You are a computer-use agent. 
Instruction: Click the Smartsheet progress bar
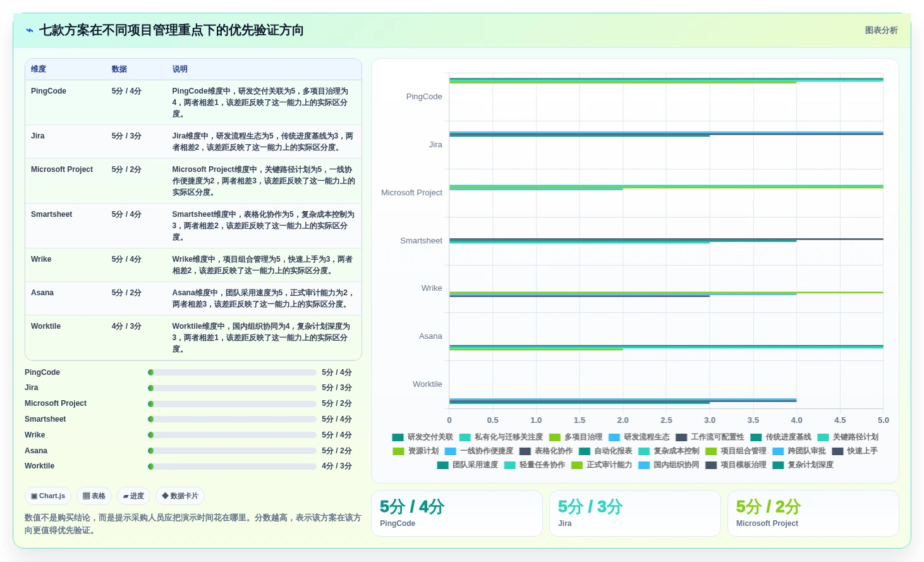coord(232,419)
